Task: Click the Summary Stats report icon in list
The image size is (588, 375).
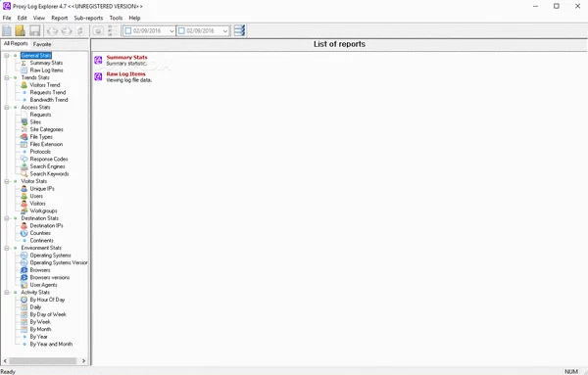Action: point(98,60)
